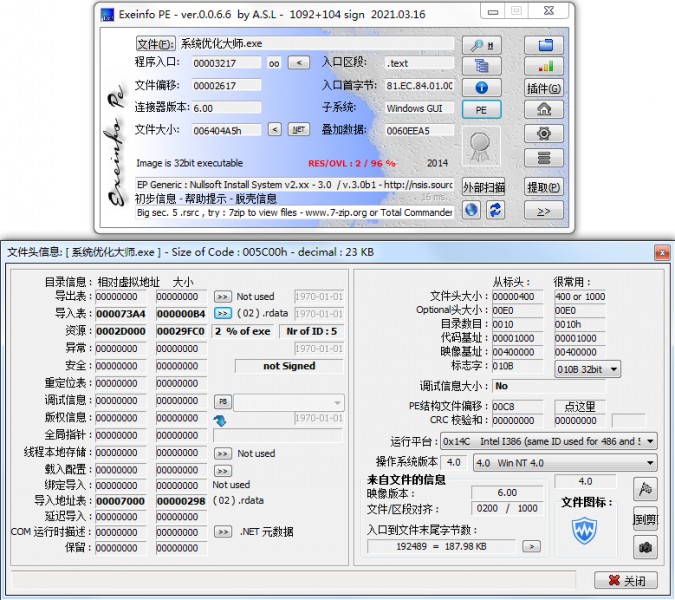The width and height of the screenshot is (675, 600).
Task: Click the home icon button
Action: pyautogui.click(x=544, y=109)
